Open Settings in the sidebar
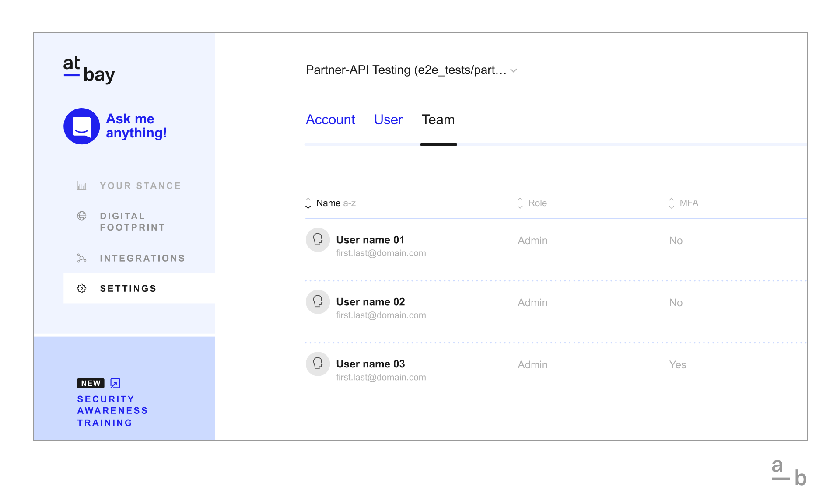 [128, 288]
